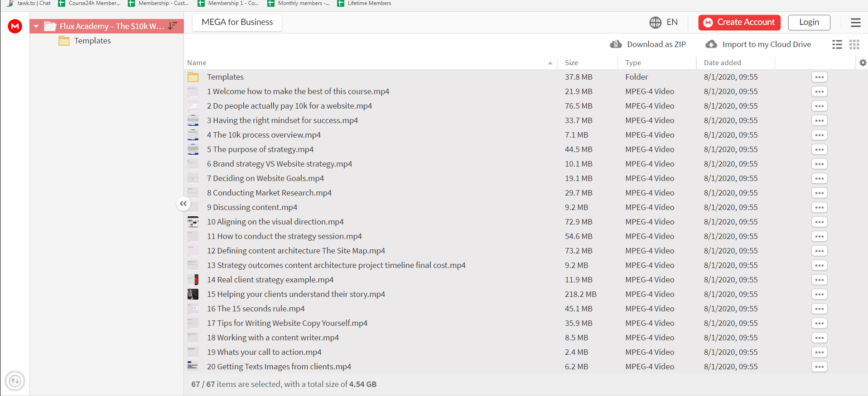Collapse the left sidebar panel
Viewport: 868px width, 396px height.
click(183, 204)
